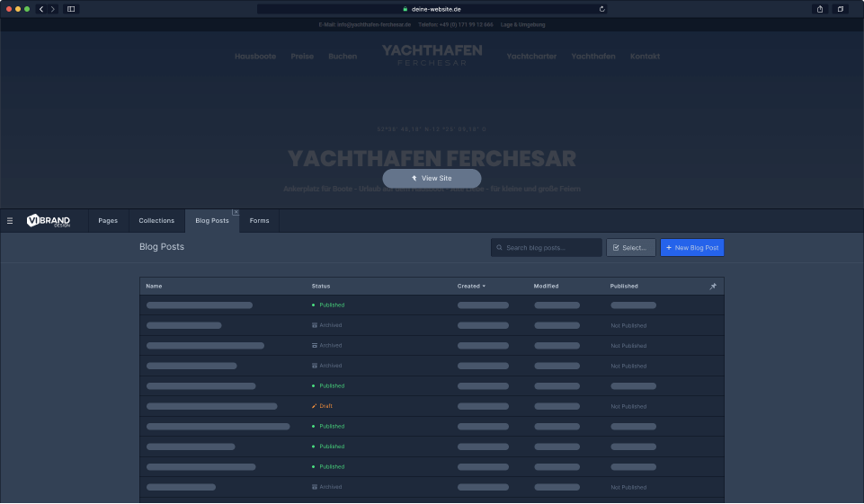This screenshot has height=504, width=864.
Task: Click the Status column header
Action: (321, 287)
